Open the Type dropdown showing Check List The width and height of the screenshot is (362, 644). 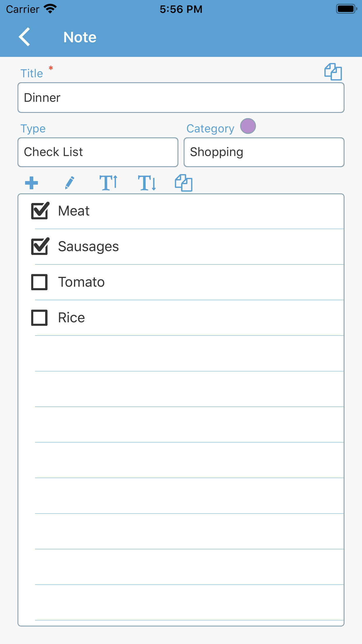(x=98, y=152)
